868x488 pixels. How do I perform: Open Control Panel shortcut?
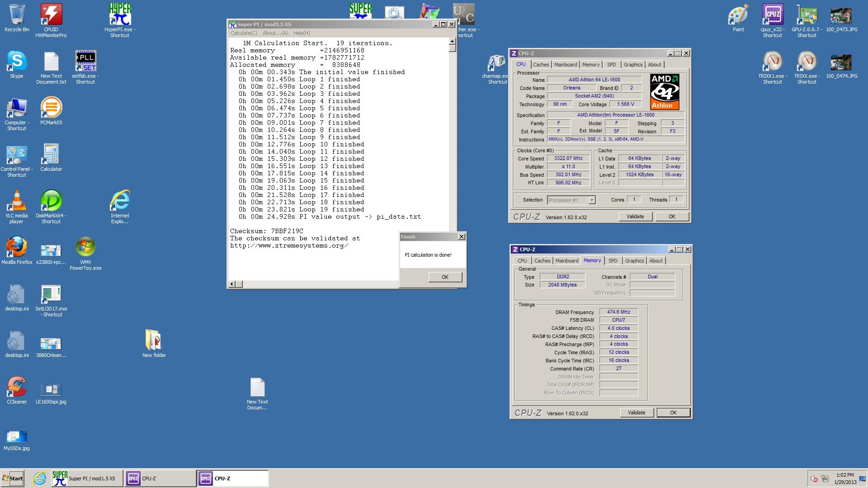tap(17, 160)
